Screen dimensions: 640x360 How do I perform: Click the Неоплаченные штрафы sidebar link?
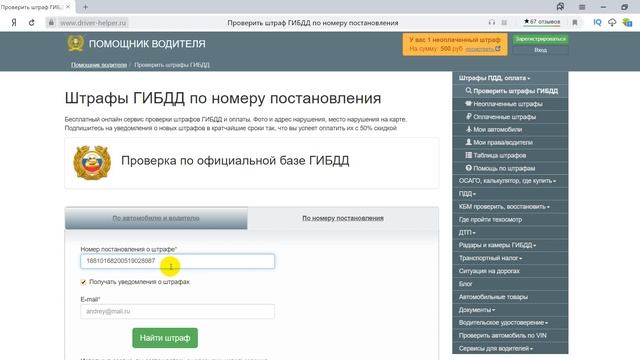(508, 104)
